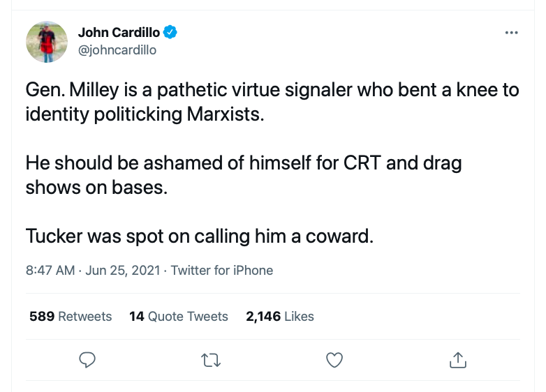
Task: Click the first paragraph about Gen. Milley
Action: click(272, 102)
